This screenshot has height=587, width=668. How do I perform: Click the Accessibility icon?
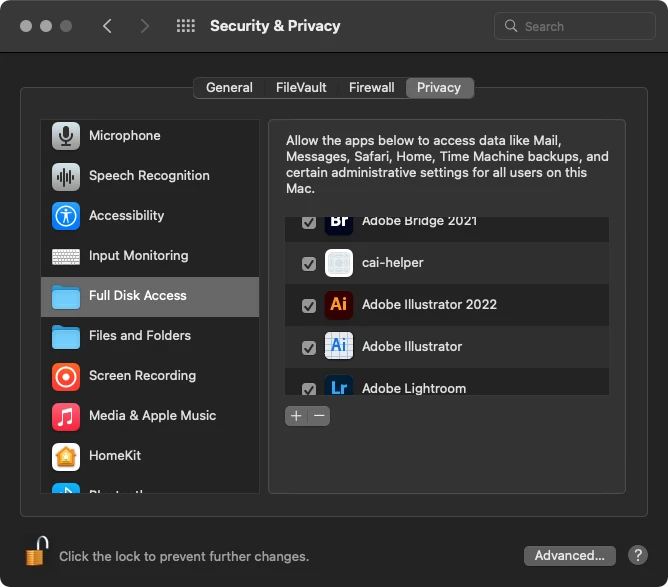[x=66, y=216]
